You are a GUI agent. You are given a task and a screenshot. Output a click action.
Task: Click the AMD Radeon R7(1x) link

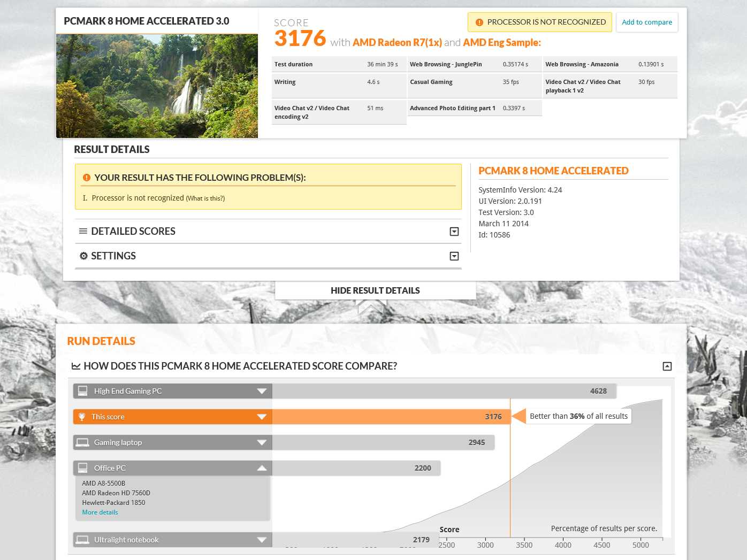397,43
